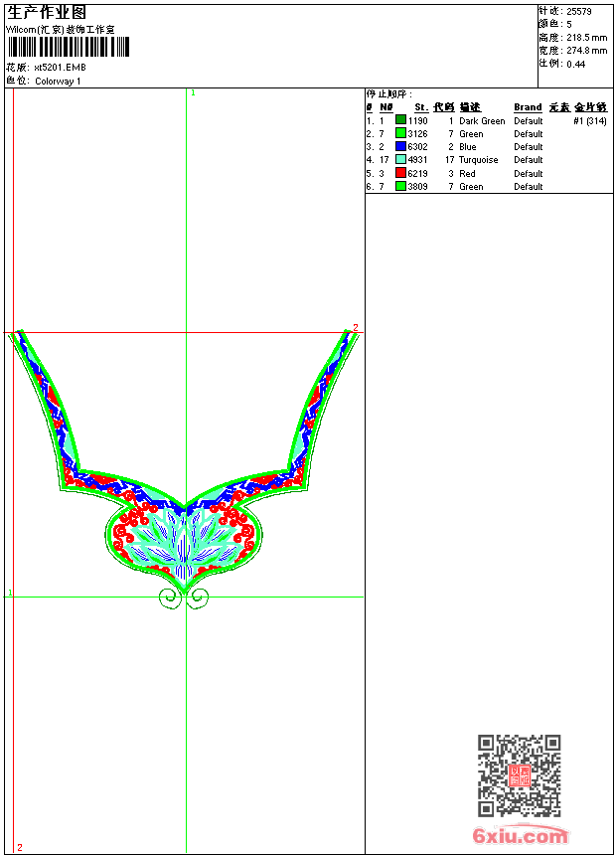Click stitch count '1190'

[x=417, y=121]
